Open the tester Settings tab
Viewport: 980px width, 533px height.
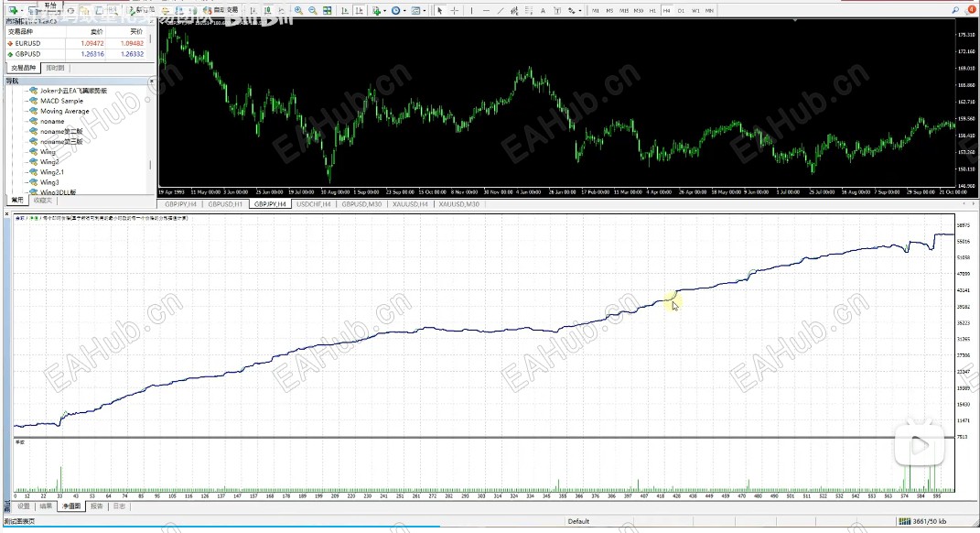tap(23, 506)
